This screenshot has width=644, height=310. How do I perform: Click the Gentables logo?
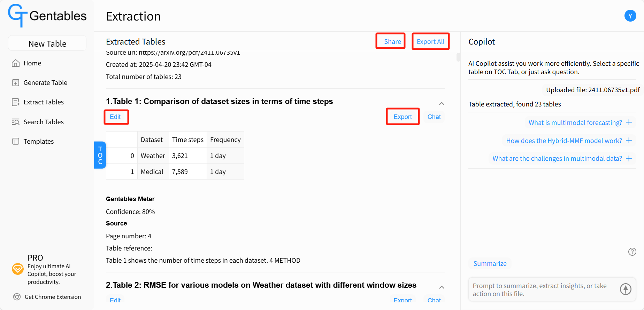pyautogui.click(x=47, y=16)
